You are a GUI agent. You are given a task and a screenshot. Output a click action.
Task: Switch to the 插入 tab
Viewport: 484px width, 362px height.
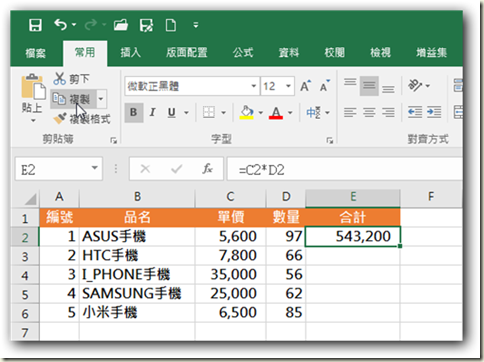click(130, 52)
